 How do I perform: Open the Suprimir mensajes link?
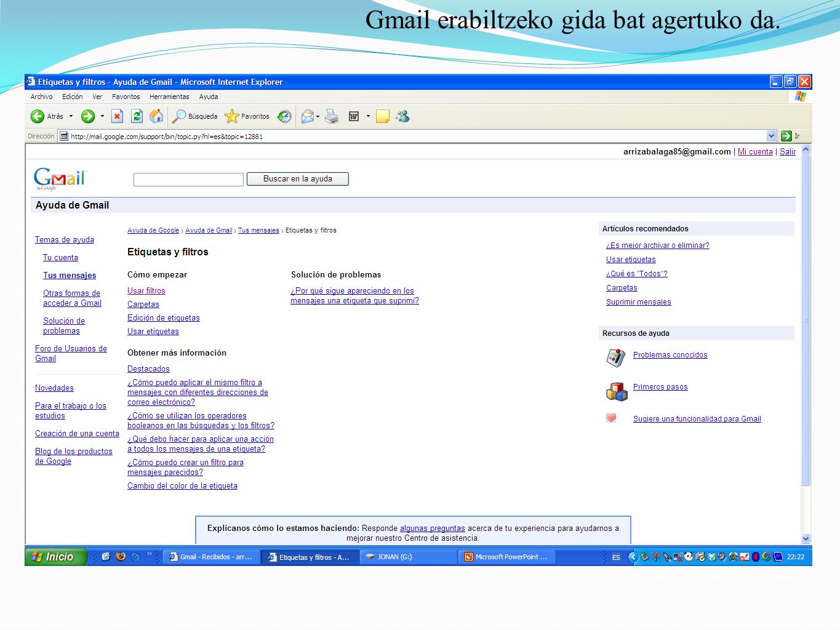(639, 301)
